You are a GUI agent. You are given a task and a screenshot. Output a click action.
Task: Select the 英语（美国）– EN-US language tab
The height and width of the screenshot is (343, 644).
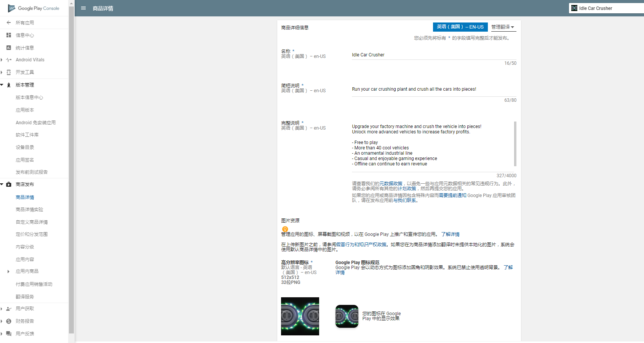coord(460,27)
